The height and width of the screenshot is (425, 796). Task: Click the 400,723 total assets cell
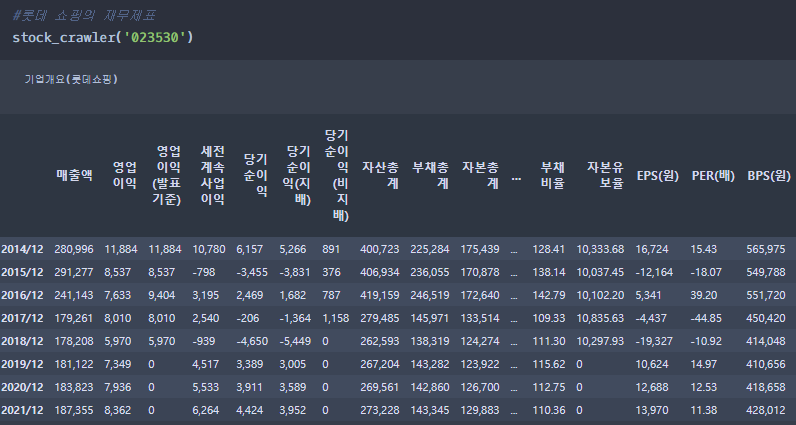pyautogui.click(x=380, y=249)
